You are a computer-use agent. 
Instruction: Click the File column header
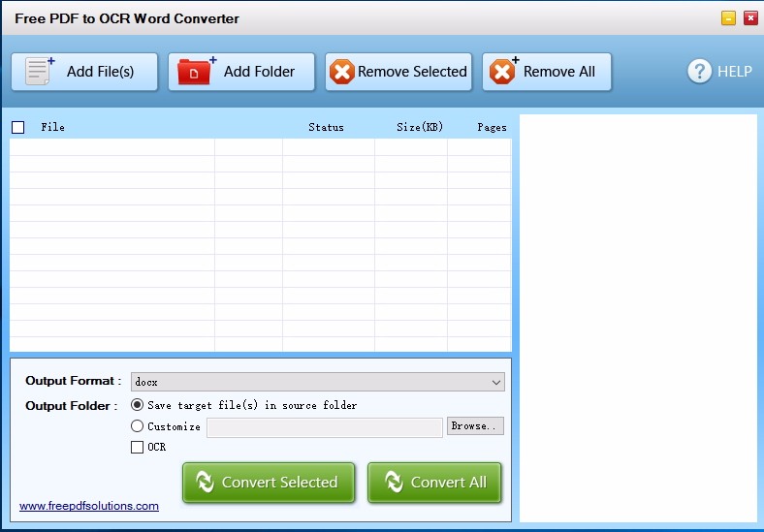(52, 127)
